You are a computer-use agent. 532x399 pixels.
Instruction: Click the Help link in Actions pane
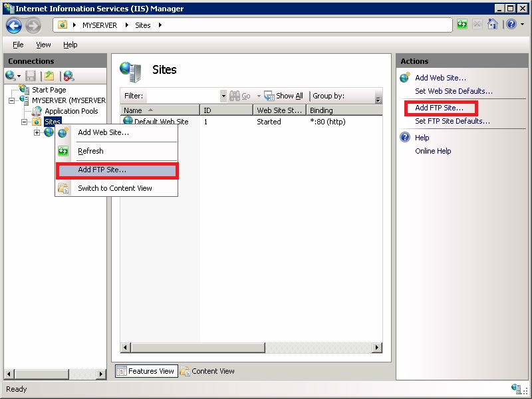click(x=422, y=138)
